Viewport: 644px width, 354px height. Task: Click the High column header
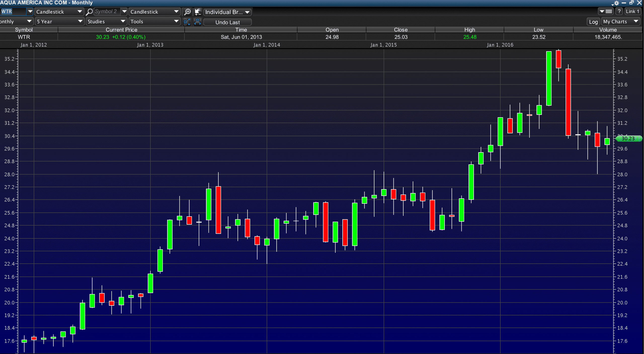[469, 30]
